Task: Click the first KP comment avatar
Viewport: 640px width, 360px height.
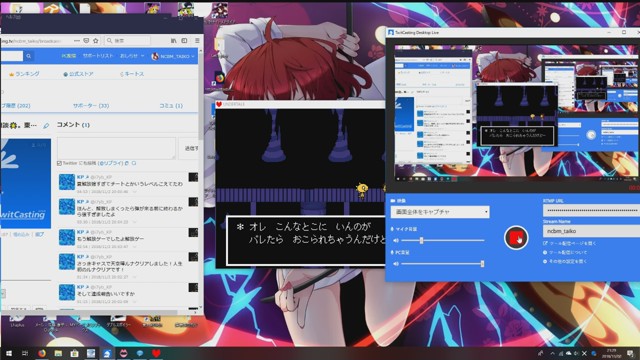Action: [x=67, y=182]
